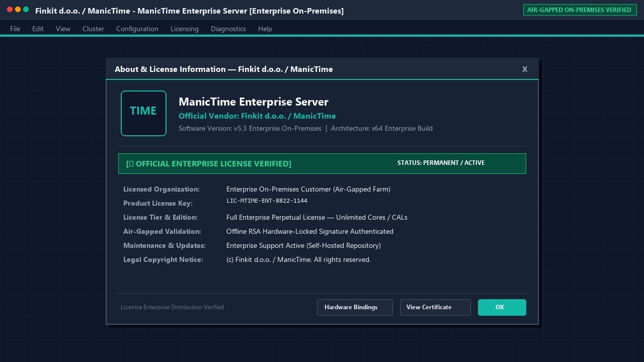Open the Diagnostics menu
This screenshot has height=362, width=644.
pos(228,29)
